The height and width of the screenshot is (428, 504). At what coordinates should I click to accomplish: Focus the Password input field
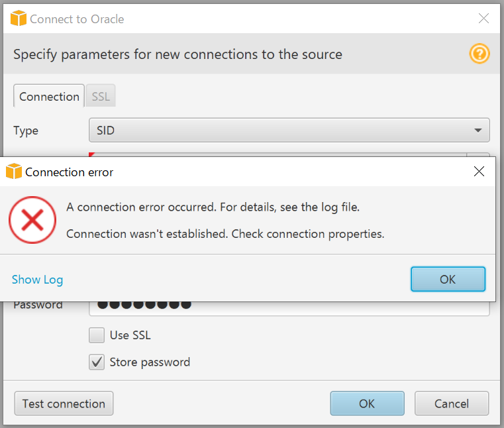(x=289, y=309)
